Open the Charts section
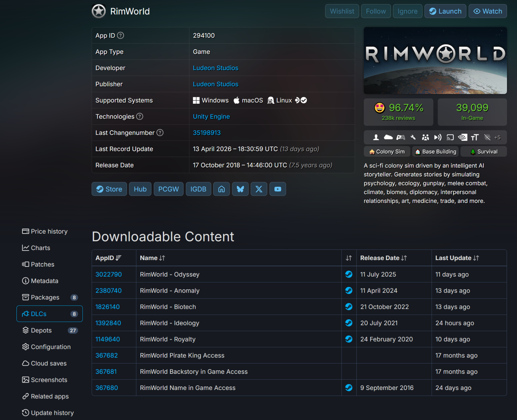 coord(49,248)
